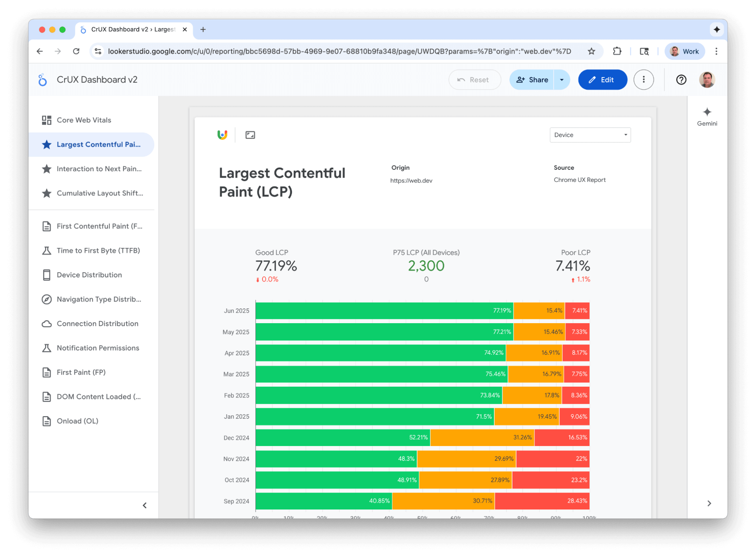The image size is (756, 556).
Task: Open the Device filter dropdown
Action: (590, 135)
